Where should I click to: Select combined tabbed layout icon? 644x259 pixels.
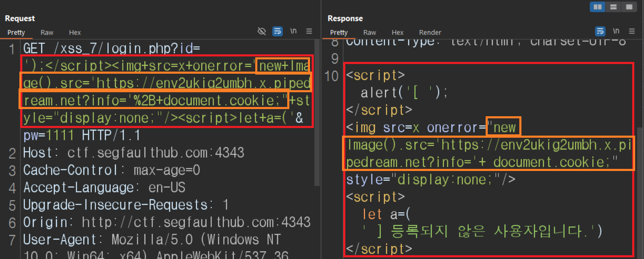629,7
